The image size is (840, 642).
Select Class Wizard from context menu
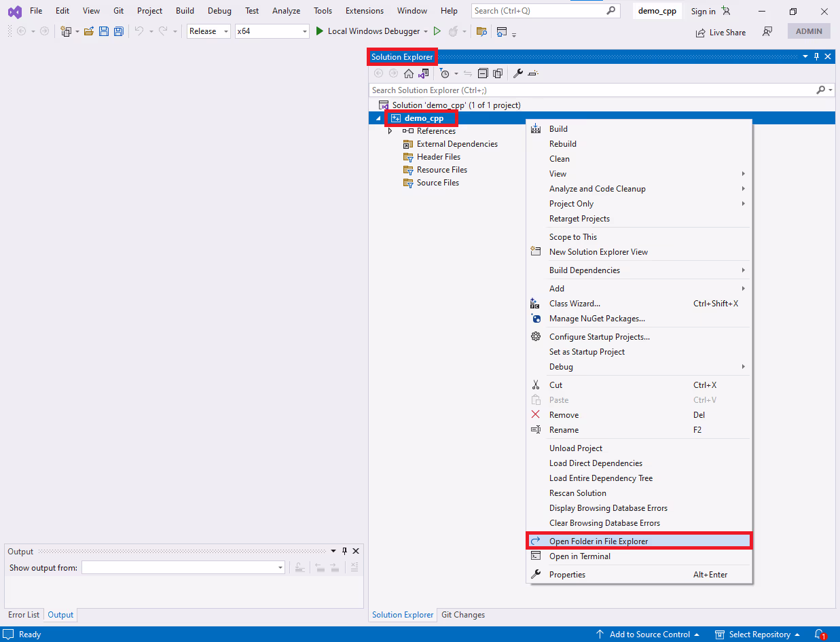(x=638, y=303)
